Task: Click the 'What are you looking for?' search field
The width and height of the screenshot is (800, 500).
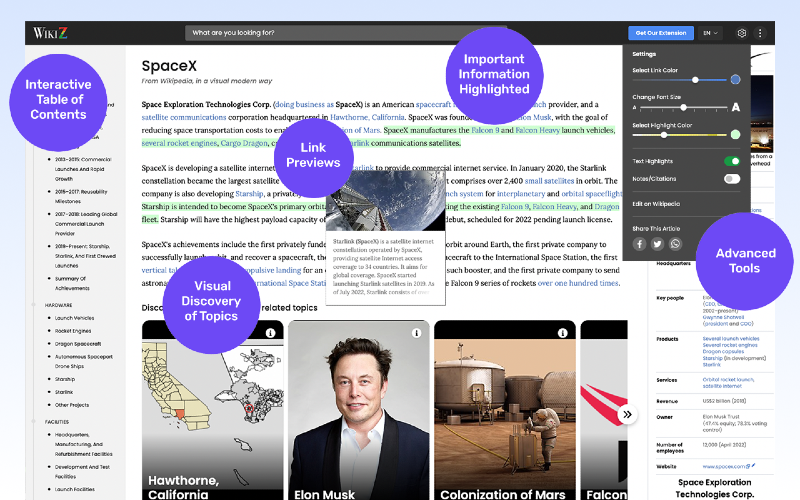Action: coord(346,33)
